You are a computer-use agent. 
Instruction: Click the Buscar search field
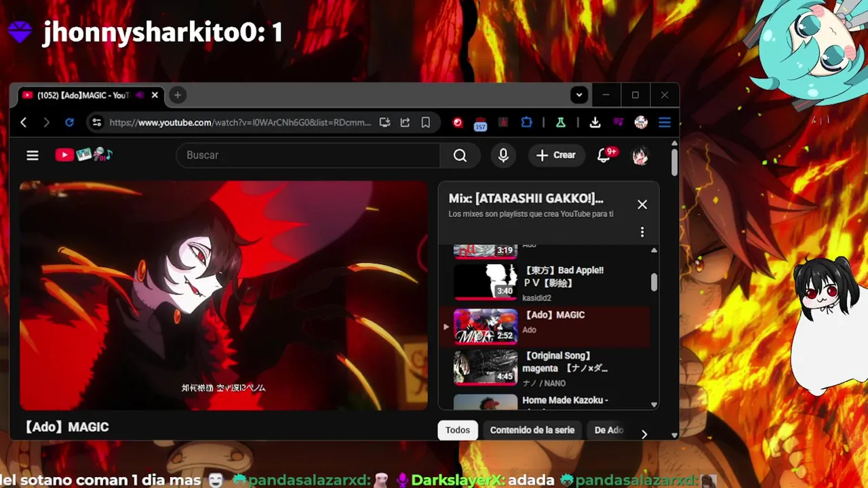[x=309, y=155]
